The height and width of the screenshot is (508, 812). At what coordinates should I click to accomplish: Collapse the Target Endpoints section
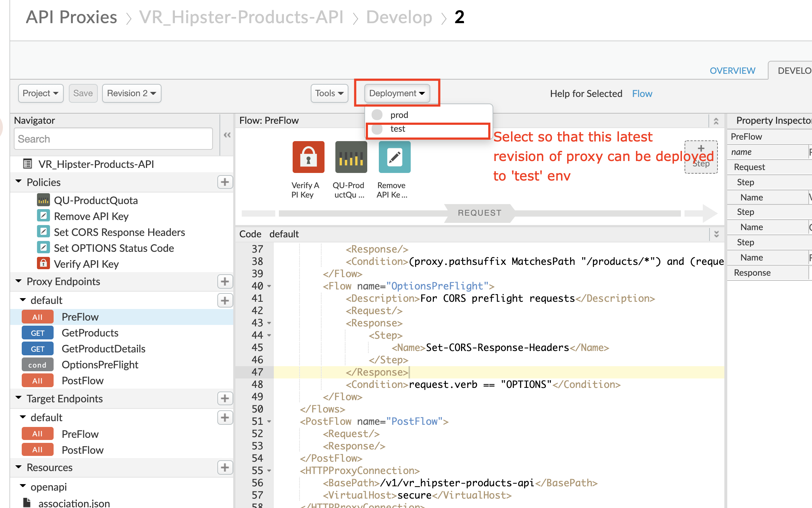(x=18, y=398)
